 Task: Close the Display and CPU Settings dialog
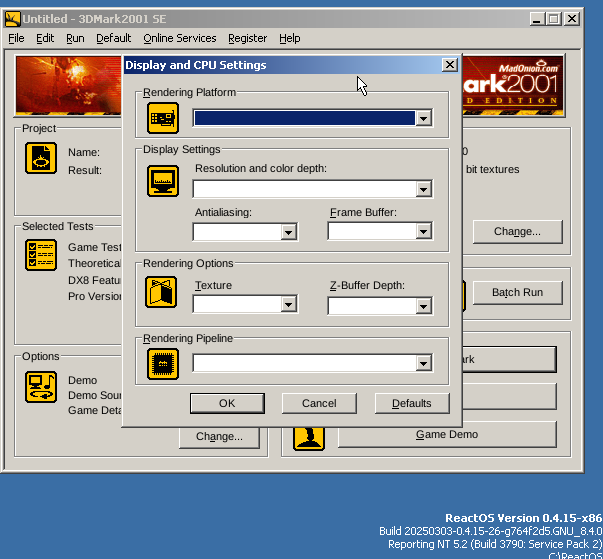(x=450, y=65)
